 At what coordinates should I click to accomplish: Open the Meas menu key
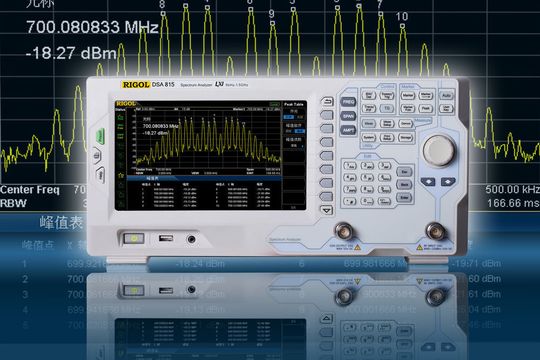[368, 123]
